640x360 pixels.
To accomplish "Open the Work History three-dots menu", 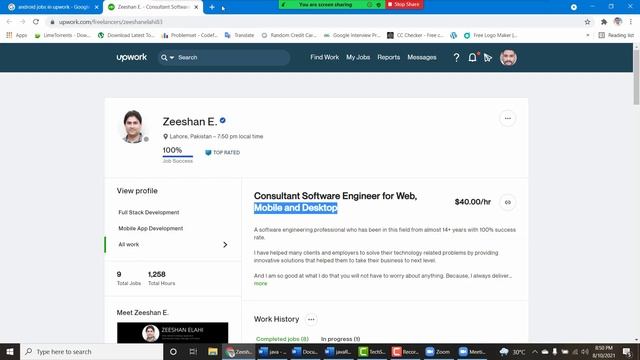I will pos(311,319).
